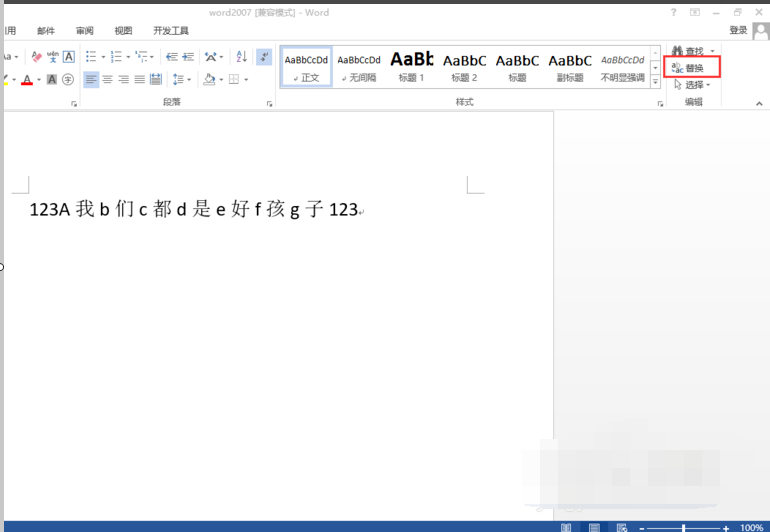Apply the 标题 style
Viewport: 770px width, 532px height.
coord(517,67)
